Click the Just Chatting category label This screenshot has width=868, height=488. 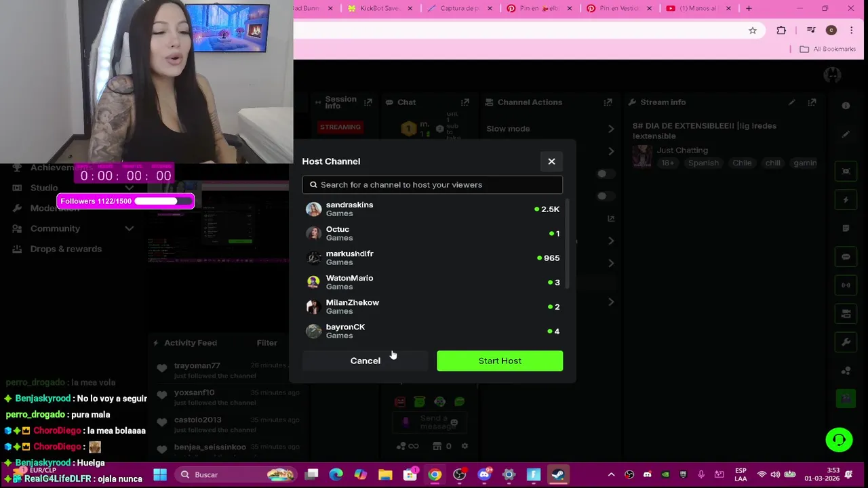coord(682,150)
